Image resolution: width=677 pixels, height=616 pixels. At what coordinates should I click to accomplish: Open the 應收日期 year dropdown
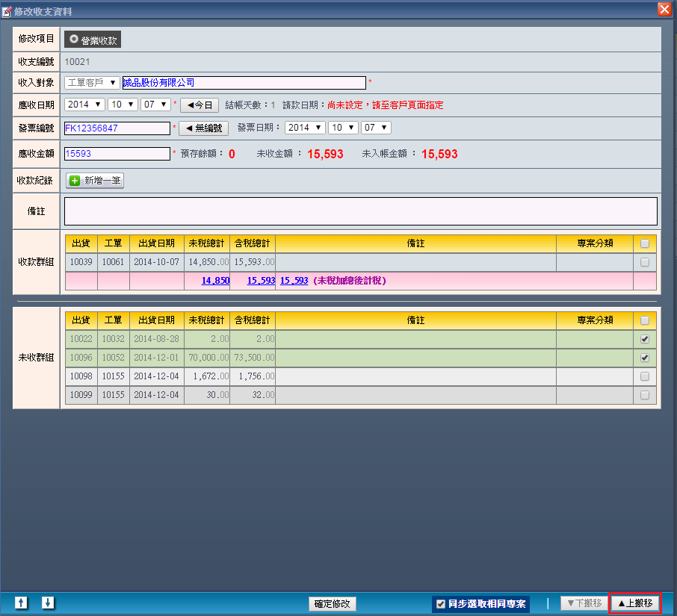tap(84, 105)
